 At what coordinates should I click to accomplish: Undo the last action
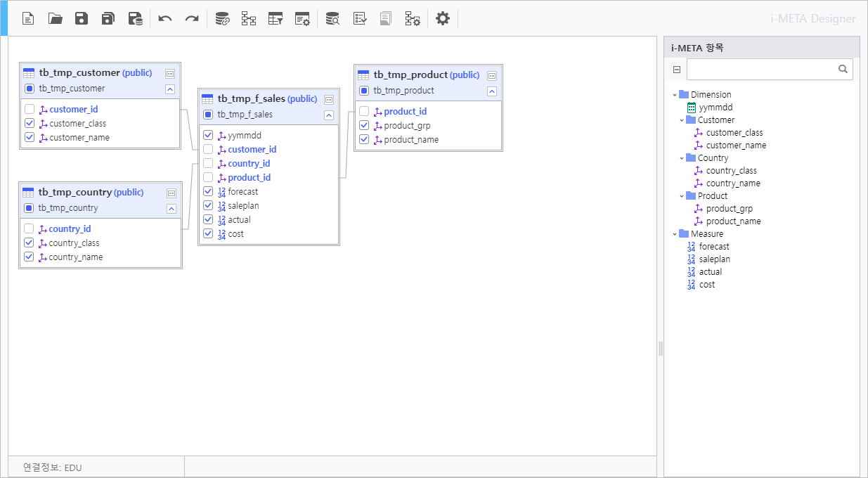click(165, 19)
